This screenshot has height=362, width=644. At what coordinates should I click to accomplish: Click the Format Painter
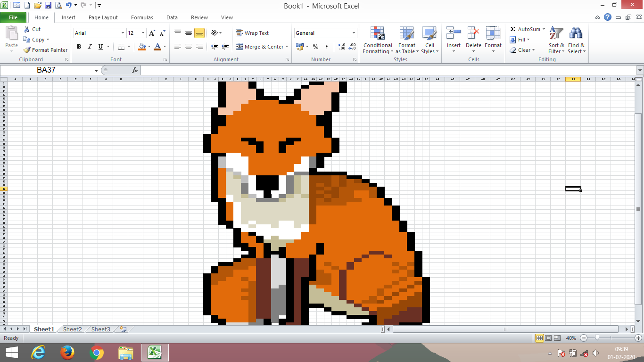pos(45,50)
